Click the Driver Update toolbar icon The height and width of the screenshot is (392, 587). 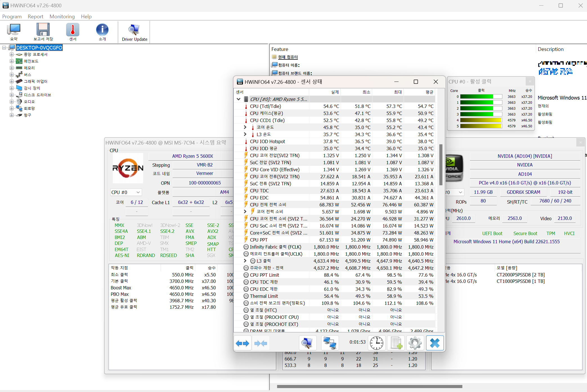coord(134,32)
